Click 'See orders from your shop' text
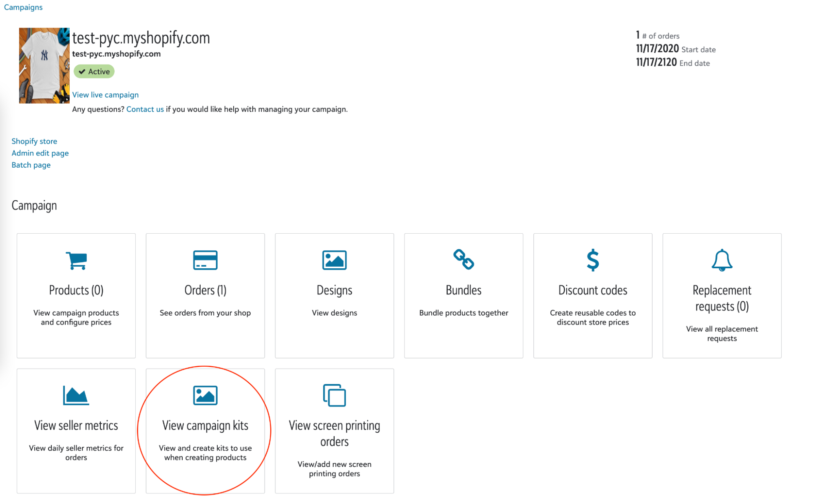Viewport: 815px width, 504px height. pos(205,313)
